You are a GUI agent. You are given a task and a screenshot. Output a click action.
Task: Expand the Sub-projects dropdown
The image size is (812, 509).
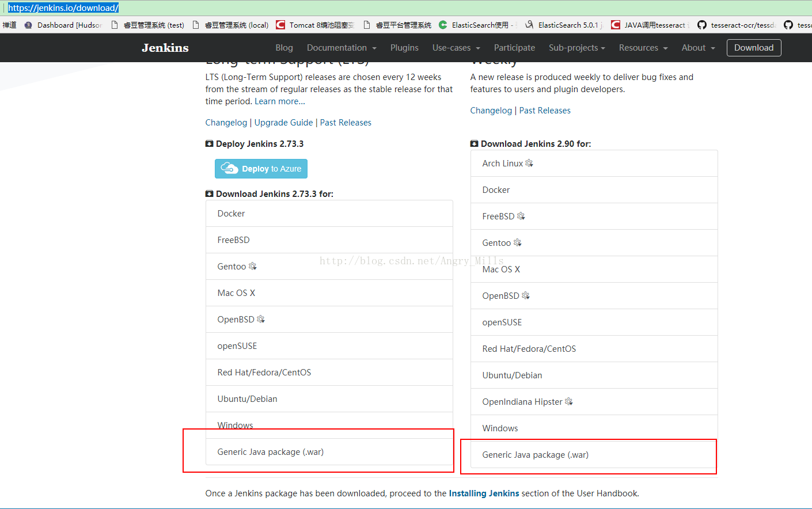pos(577,48)
